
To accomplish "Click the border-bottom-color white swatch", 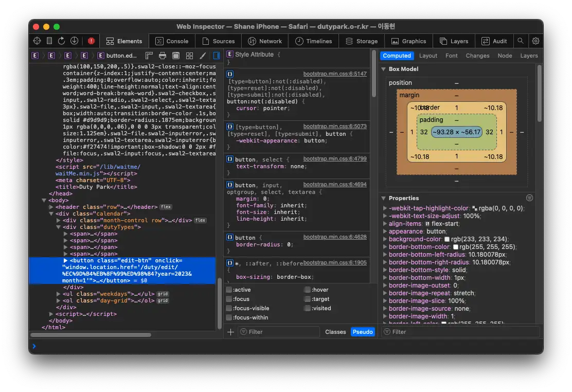I will 455,247.
